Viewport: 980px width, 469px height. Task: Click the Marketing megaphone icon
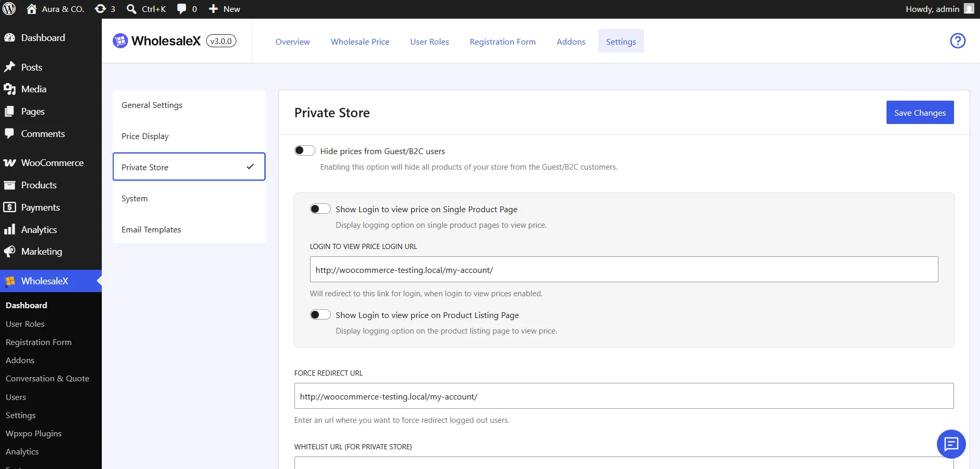click(9, 252)
